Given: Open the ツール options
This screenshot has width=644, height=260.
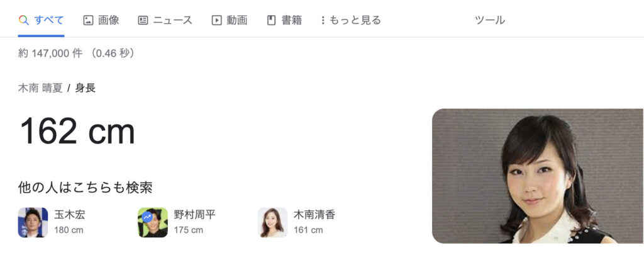Looking at the screenshot, I should click(x=489, y=20).
